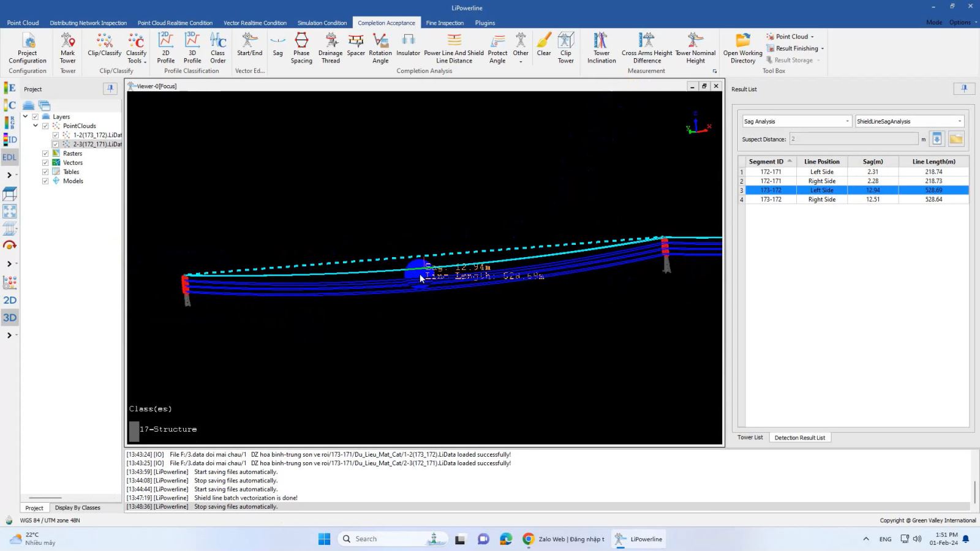Image resolution: width=980 pixels, height=551 pixels.
Task: Click the folder icon in Result List
Action: tap(956, 139)
